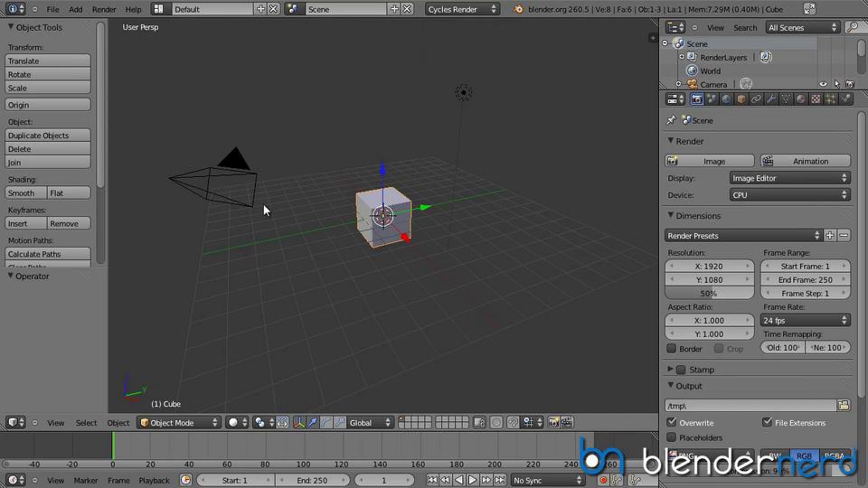Expand the Stamp panel
The height and width of the screenshot is (488, 868).
(670, 369)
